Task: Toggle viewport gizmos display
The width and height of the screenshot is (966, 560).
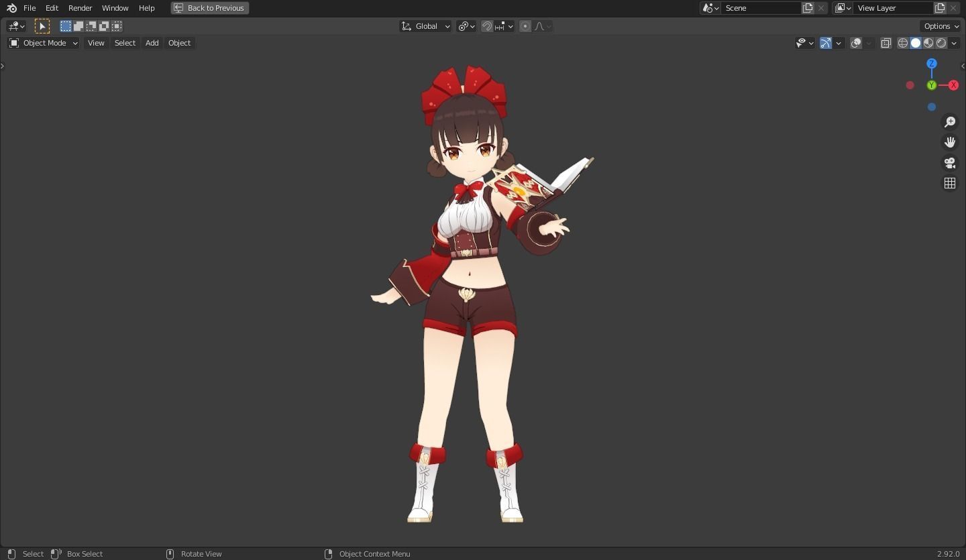Action: point(826,43)
